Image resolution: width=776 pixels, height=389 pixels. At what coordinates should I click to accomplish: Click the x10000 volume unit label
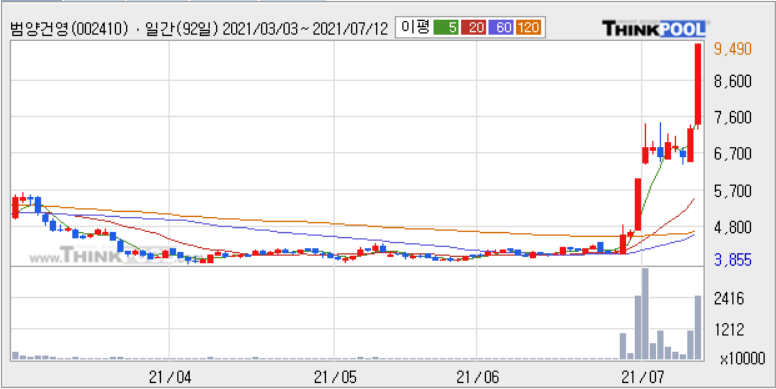click(x=742, y=359)
